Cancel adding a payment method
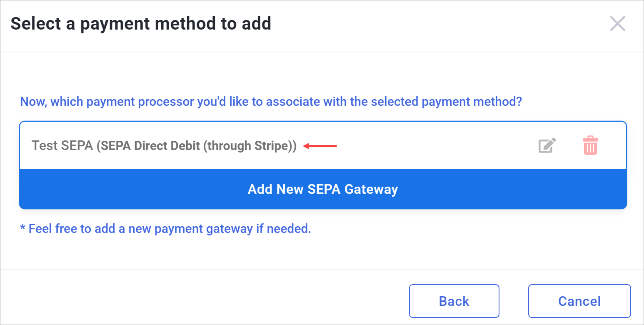The width and height of the screenshot is (644, 325). (579, 301)
